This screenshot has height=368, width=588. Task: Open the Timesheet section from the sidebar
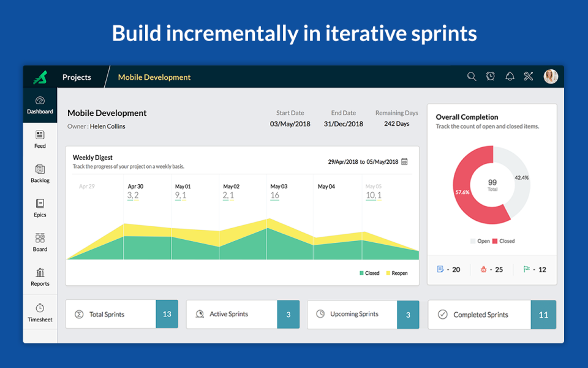40,310
